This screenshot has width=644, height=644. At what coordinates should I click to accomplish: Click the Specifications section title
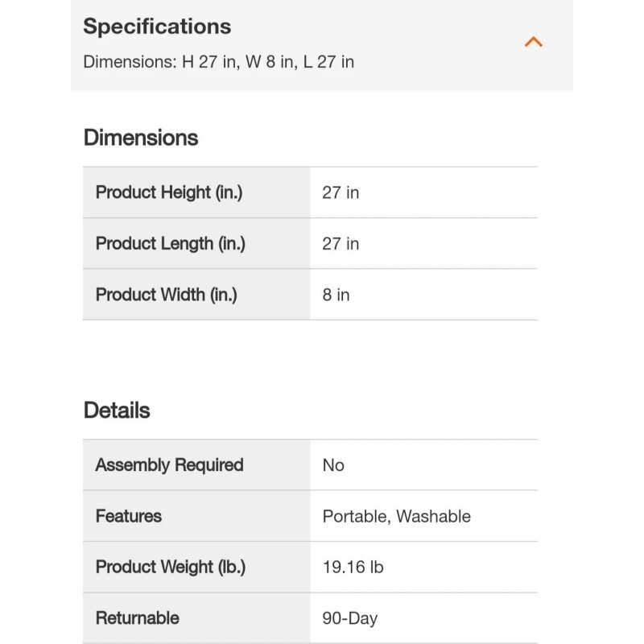click(157, 27)
